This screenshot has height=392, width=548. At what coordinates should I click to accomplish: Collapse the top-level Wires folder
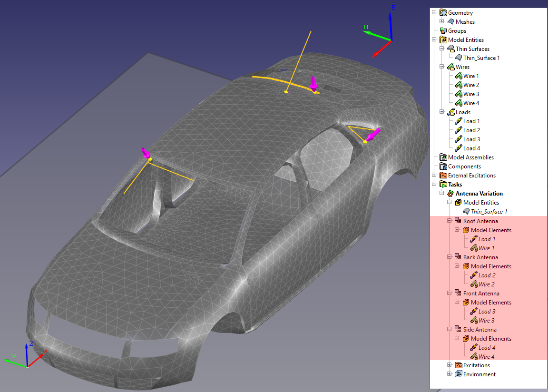(x=442, y=67)
